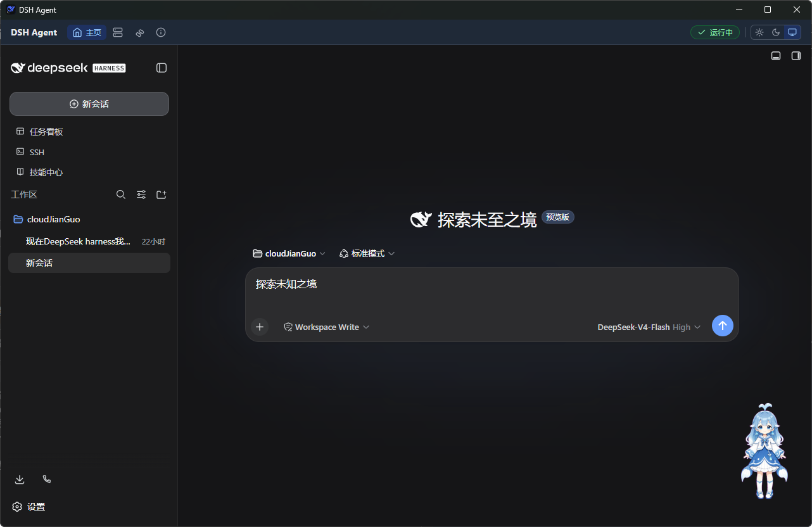This screenshot has width=812, height=527.
Task: Click the download icon at sidebar bottom
Action: (x=20, y=479)
